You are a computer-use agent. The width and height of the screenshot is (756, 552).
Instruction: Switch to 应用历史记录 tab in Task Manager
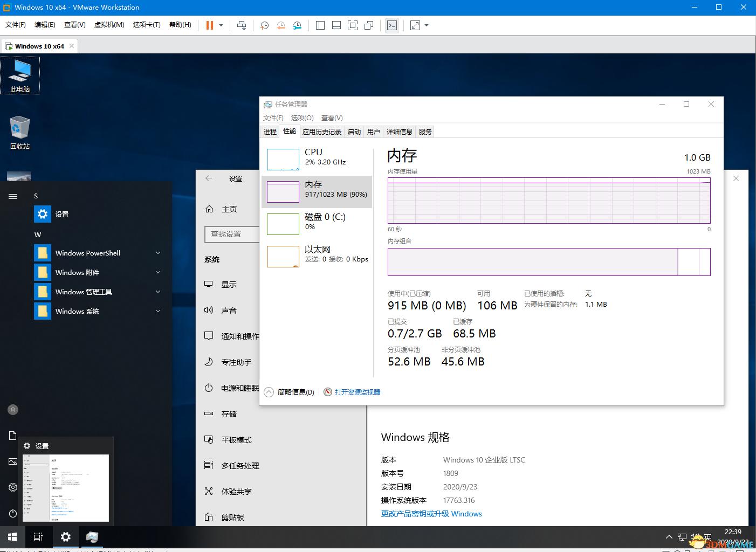click(322, 132)
